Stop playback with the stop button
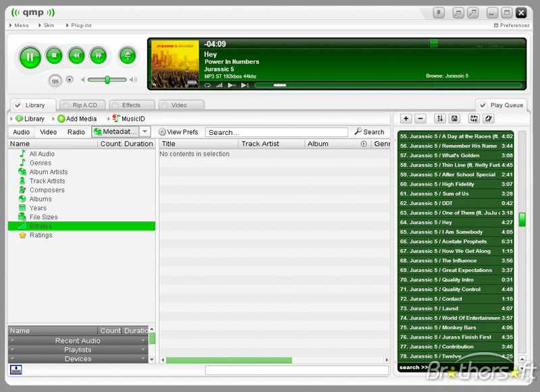The height and width of the screenshot is (392, 540). (x=54, y=55)
